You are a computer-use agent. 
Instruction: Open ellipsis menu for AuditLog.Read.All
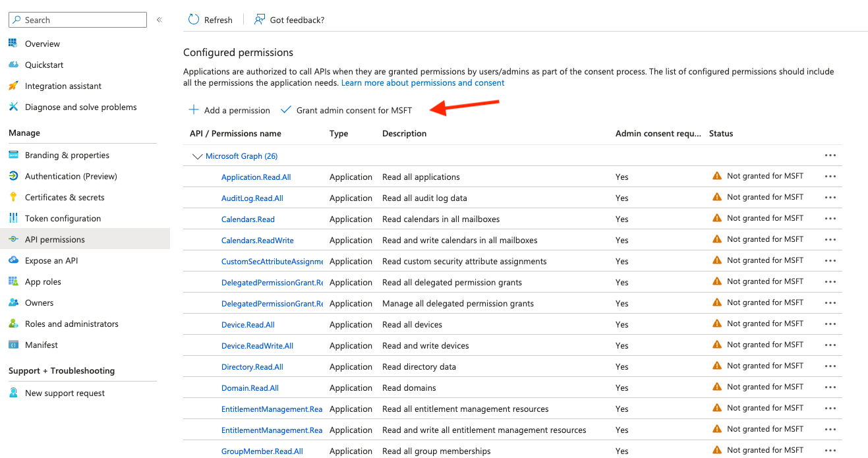tap(830, 198)
